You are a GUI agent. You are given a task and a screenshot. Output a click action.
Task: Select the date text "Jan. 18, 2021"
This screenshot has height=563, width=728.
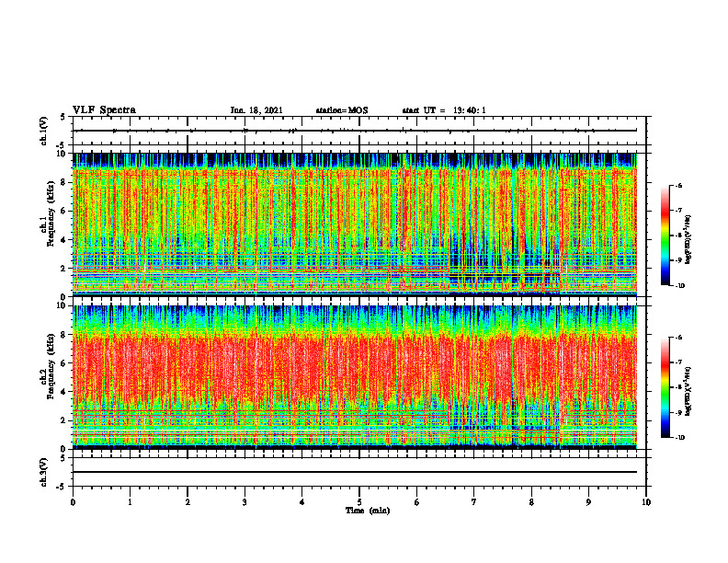click(x=256, y=110)
